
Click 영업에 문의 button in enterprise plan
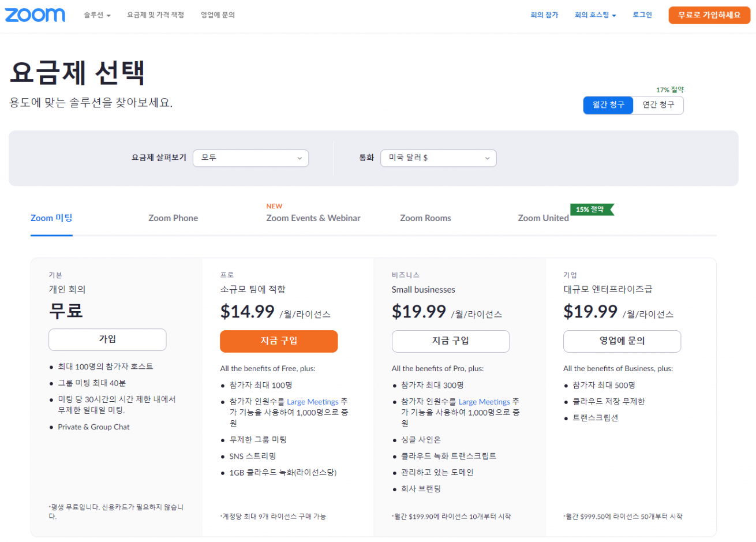[x=622, y=341]
